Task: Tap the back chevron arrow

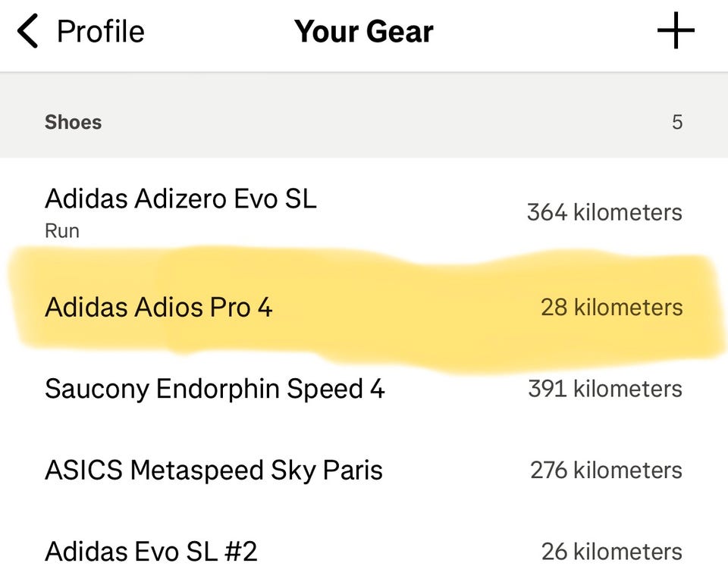Action: pos(27,33)
